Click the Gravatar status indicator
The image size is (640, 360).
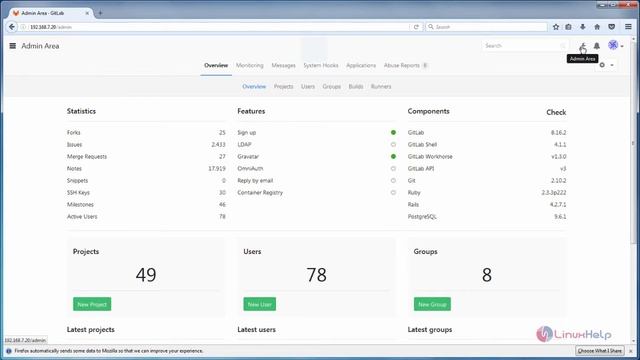(x=393, y=156)
